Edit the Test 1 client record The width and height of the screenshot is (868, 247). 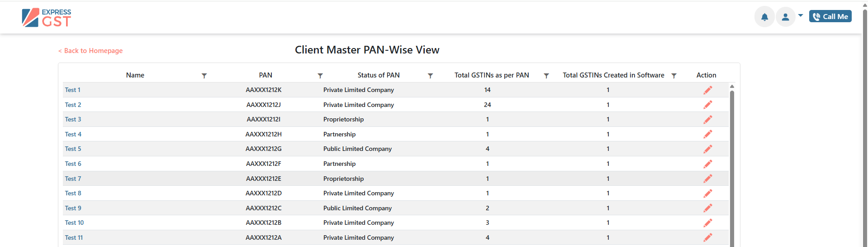[708, 90]
